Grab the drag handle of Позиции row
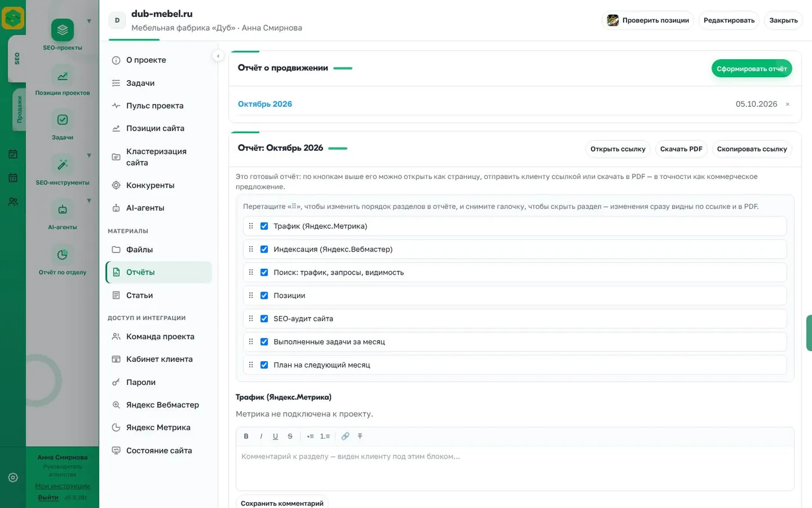812x508 pixels. tap(251, 296)
